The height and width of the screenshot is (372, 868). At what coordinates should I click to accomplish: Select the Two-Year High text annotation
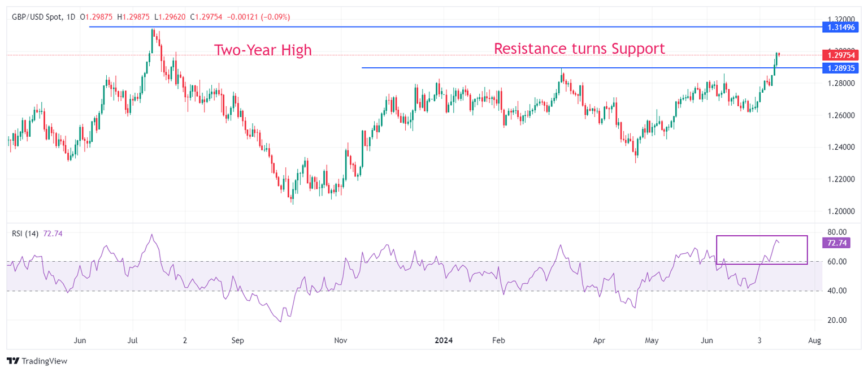pos(263,50)
